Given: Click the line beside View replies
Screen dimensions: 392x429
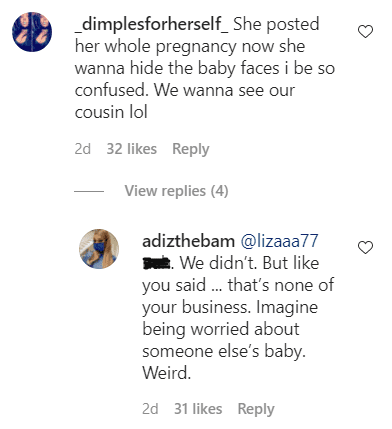Looking at the screenshot, I should (x=89, y=191).
